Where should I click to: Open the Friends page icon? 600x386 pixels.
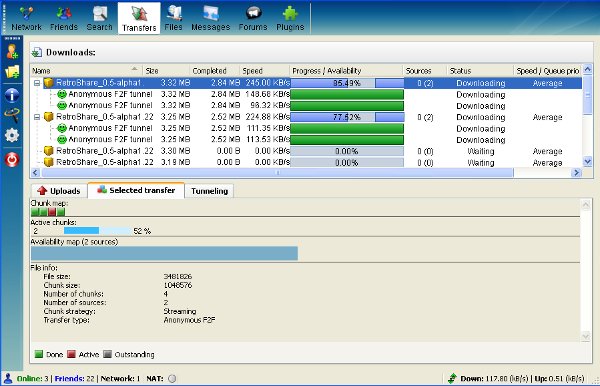coord(64,14)
